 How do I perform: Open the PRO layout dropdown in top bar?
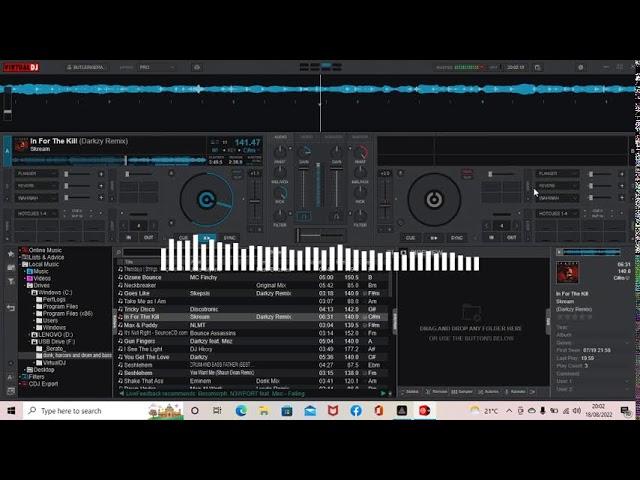(x=156, y=67)
